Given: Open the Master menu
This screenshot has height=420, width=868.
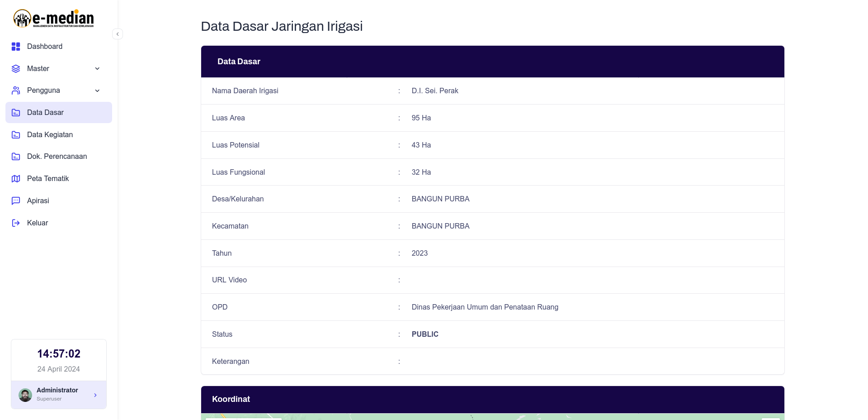Looking at the screenshot, I should click(x=59, y=69).
